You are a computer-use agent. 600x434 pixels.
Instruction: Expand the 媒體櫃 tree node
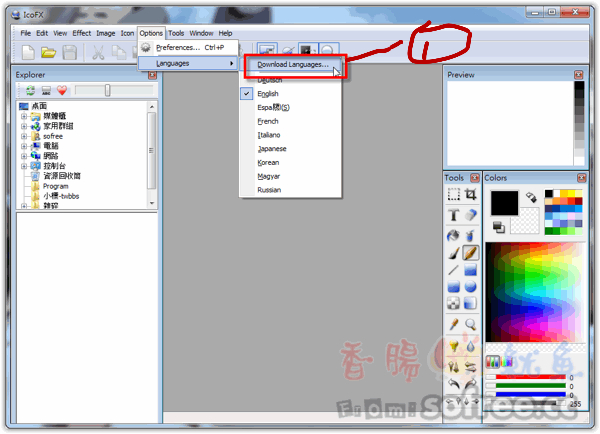coord(24,116)
